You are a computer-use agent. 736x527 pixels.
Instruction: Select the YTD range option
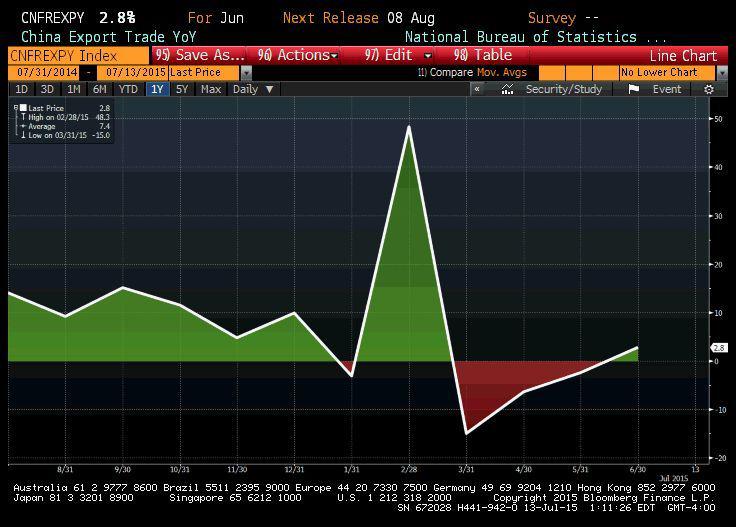[128, 89]
